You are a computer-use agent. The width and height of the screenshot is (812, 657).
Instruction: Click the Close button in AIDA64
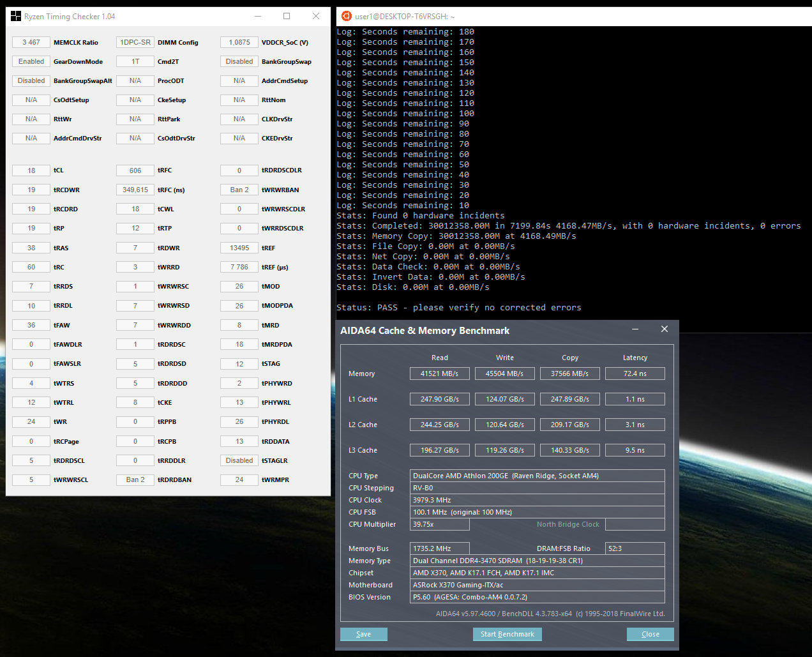(x=650, y=634)
